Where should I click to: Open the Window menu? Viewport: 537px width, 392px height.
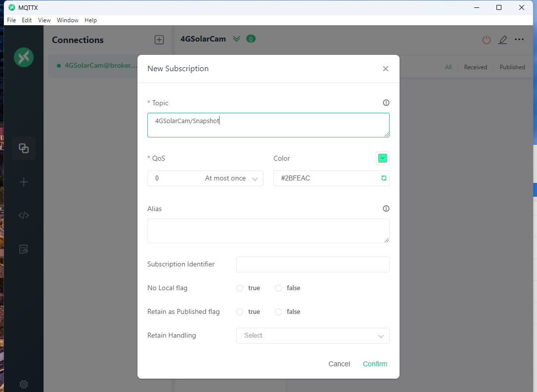click(x=67, y=20)
